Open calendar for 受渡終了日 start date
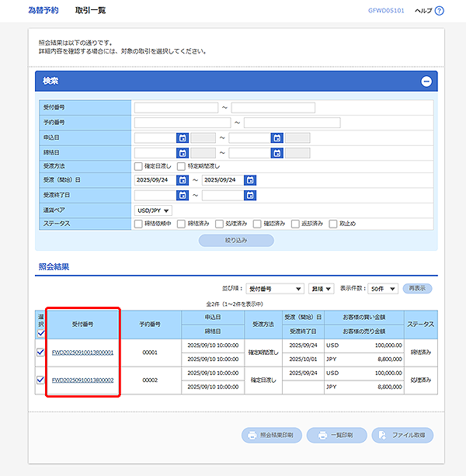Image resolution: width=466 pixels, height=476 pixels. point(183,195)
